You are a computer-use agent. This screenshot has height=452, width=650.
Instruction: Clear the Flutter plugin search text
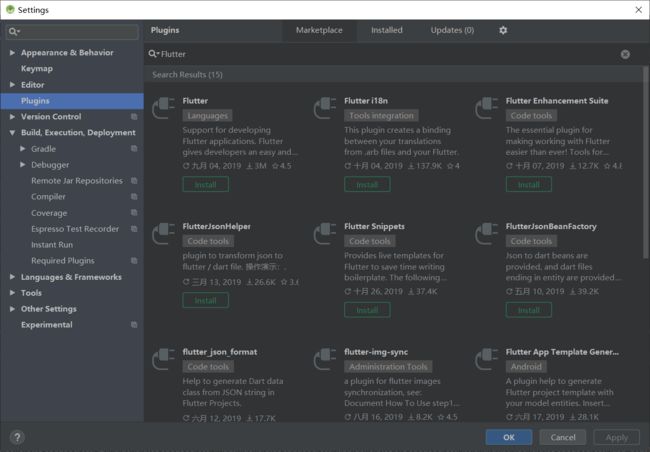pos(625,54)
